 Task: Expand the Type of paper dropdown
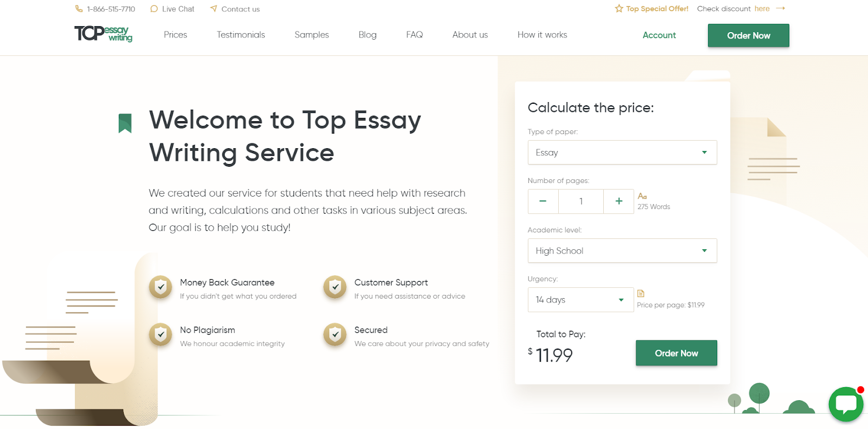[622, 153]
